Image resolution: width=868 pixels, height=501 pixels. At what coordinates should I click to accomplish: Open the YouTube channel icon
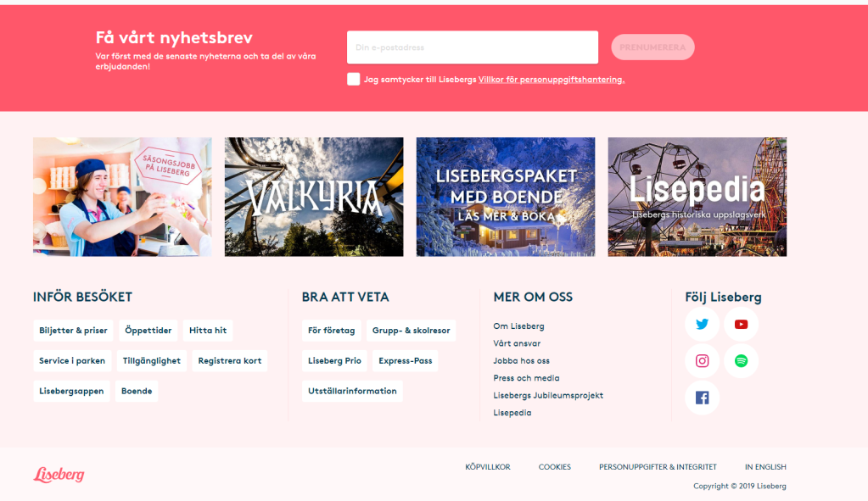[741, 325]
